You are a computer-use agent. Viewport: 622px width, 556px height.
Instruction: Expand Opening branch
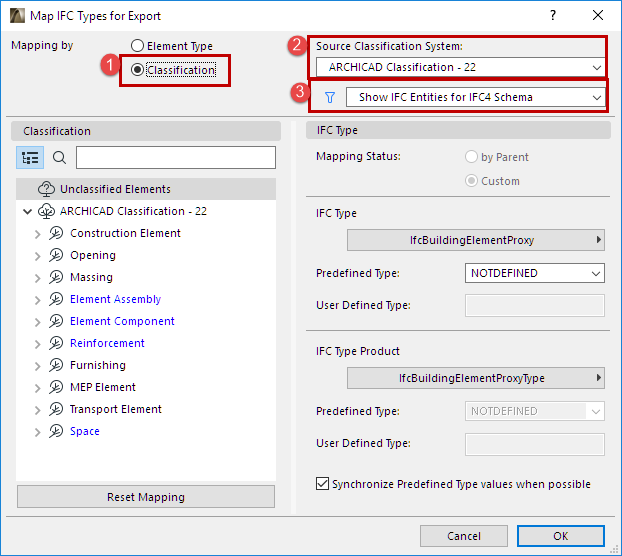click(38, 256)
